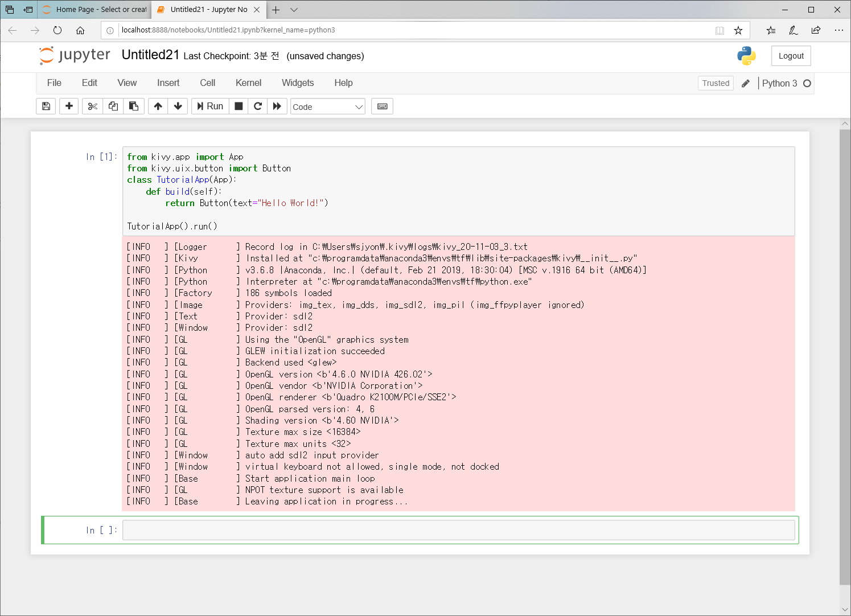Open the tab list chevron dropdown
851x616 pixels.
coord(294,10)
